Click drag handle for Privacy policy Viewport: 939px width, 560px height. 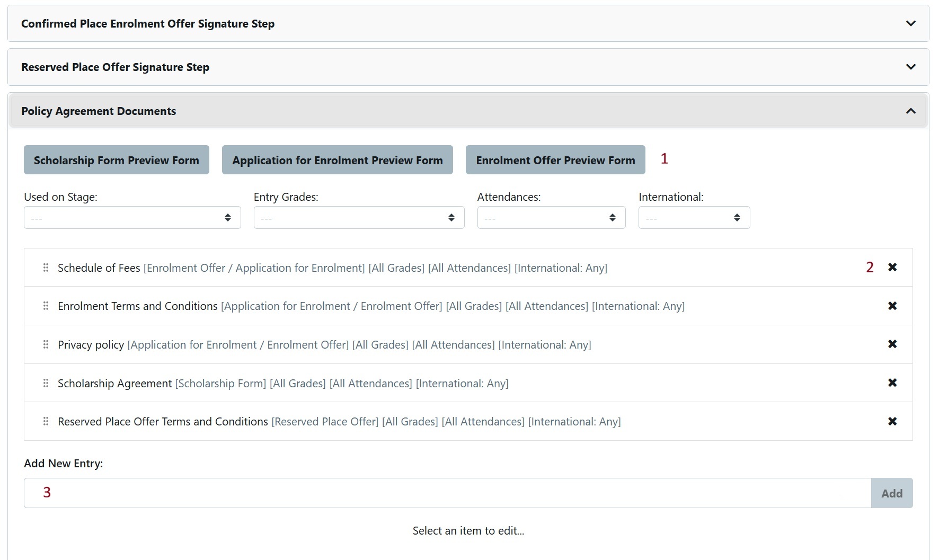(46, 344)
